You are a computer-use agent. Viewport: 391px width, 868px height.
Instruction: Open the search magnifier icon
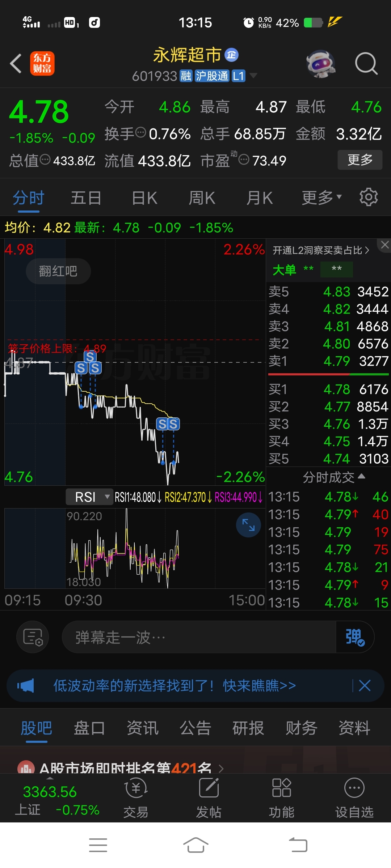pos(366,63)
